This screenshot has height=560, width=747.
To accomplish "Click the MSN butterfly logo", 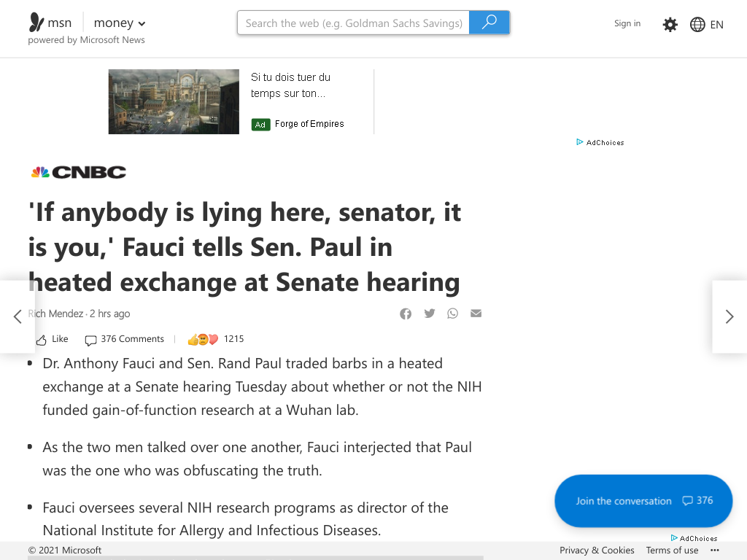I will [x=36, y=22].
